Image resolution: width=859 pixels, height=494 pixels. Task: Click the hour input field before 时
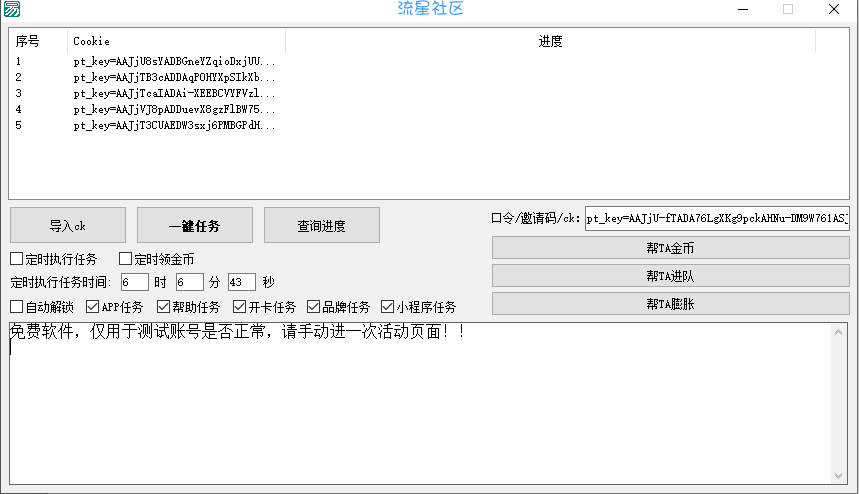click(x=134, y=282)
